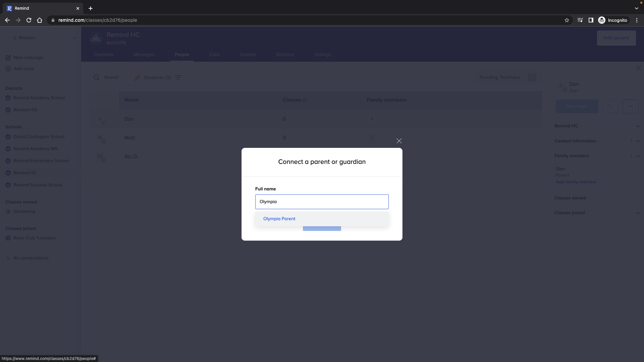Click Add family member link
The image size is (644, 362).
click(x=576, y=182)
